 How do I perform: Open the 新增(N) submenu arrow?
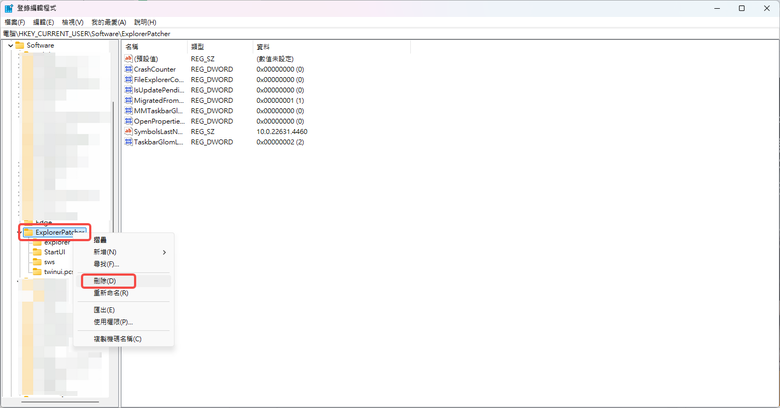pyautogui.click(x=164, y=252)
